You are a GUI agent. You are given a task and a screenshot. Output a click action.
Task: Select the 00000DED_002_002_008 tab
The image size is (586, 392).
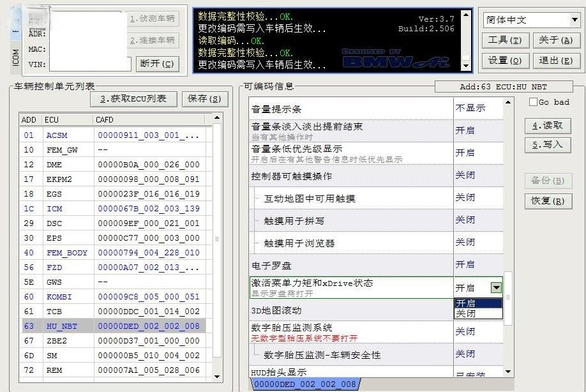click(x=305, y=384)
